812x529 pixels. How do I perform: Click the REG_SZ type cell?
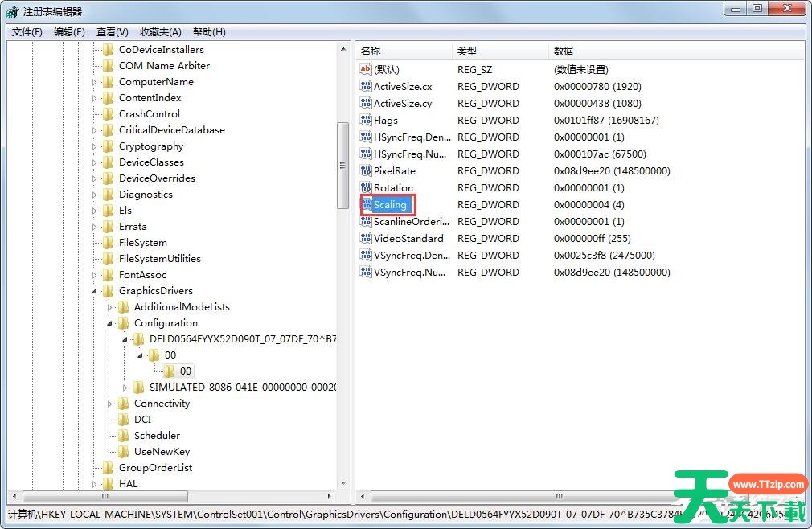[x=474, y=69]
